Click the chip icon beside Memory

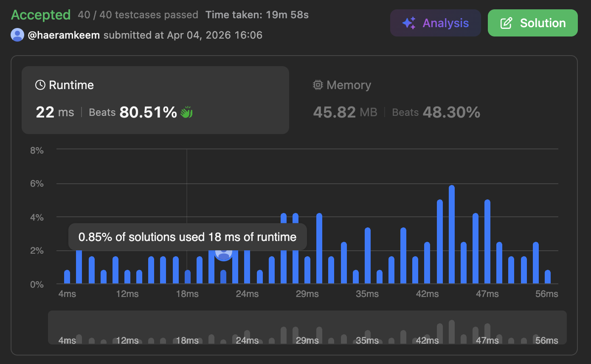[318, 85]
